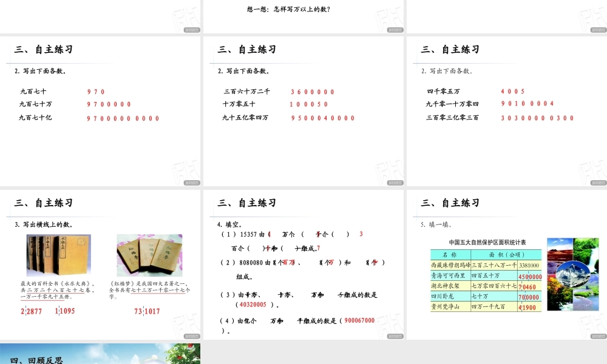Screen dimensions: 607x364
Task: Click the word 三百零三亿零三百
Action: 452,118
